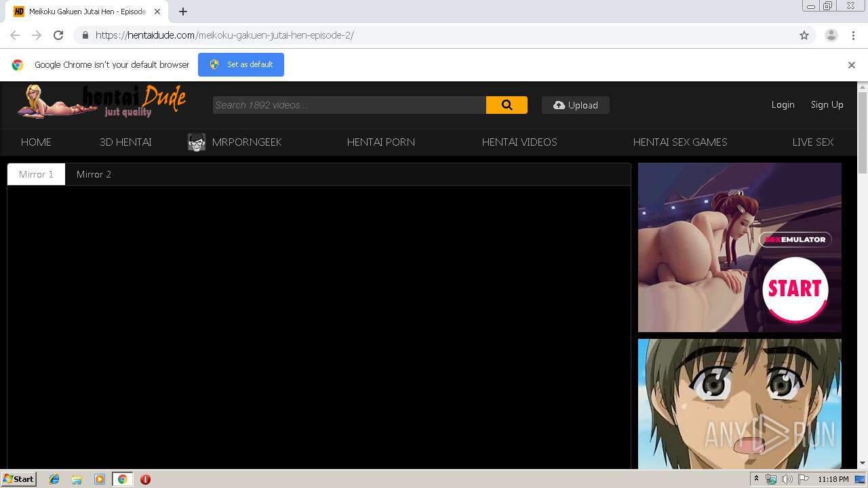Open the HENTAI PORN menu item
This screenshot has height=488, width=868.
pyautogui.click(x=381, y=142)
